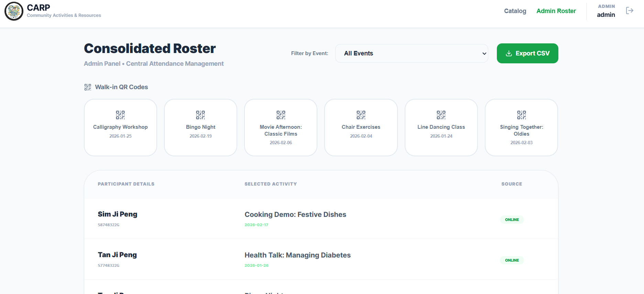This screenshot has width=644, height=294.
Task: Click the Selected Activity column header
Action: [x=271, y=184]
